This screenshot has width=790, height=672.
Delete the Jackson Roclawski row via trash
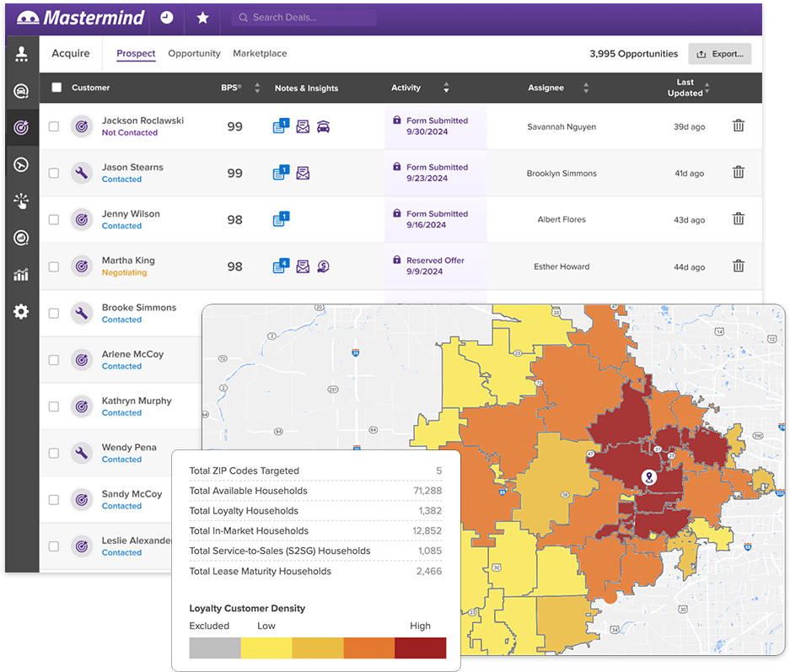click(x=738, y=126)
